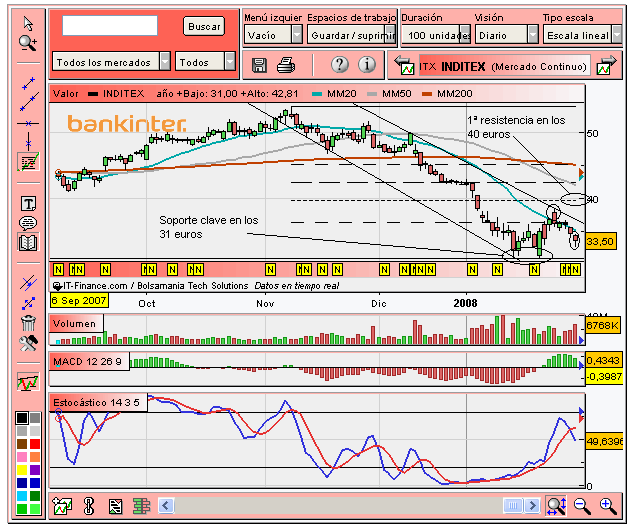Viewport: 634px width, 528px height.
Task: Open the Vacío menu dropdown
Action: (273, 35)
